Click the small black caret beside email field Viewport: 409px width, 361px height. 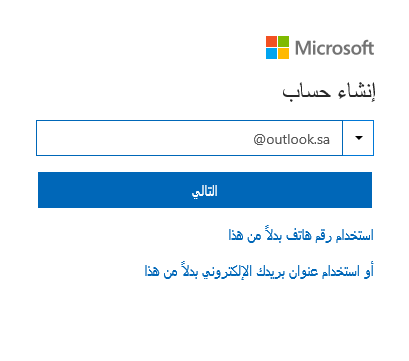(x=359, y=138)
